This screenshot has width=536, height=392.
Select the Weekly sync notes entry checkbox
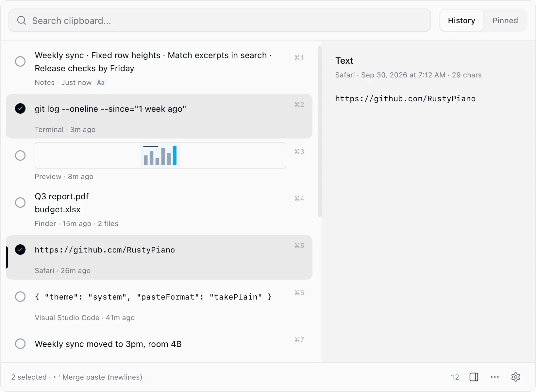pos(20,61)
